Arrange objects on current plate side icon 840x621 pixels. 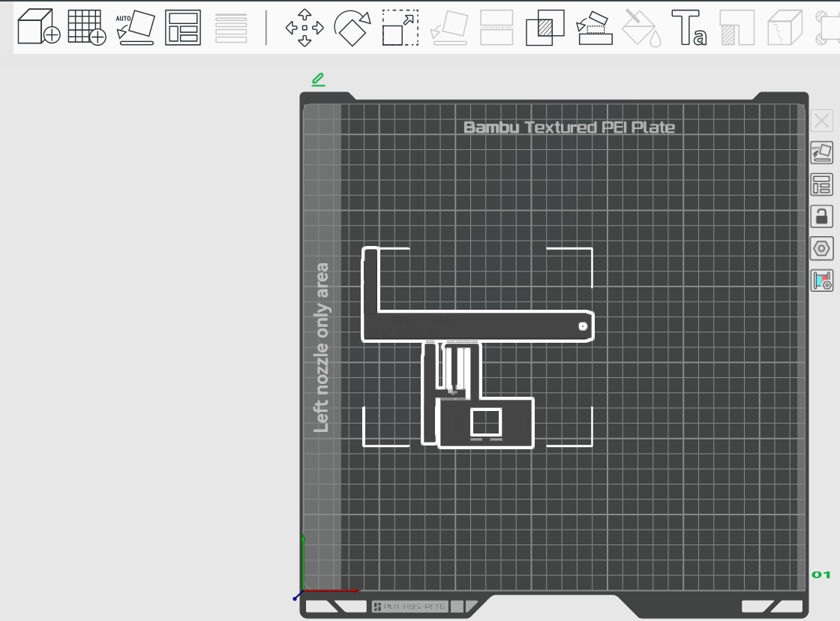pos(821,184)
